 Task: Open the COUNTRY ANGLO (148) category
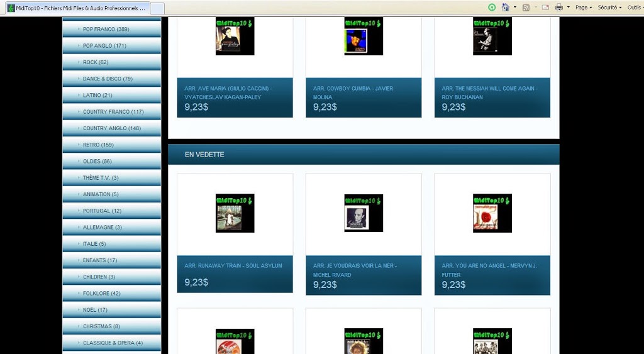click(x=112, y=128)
